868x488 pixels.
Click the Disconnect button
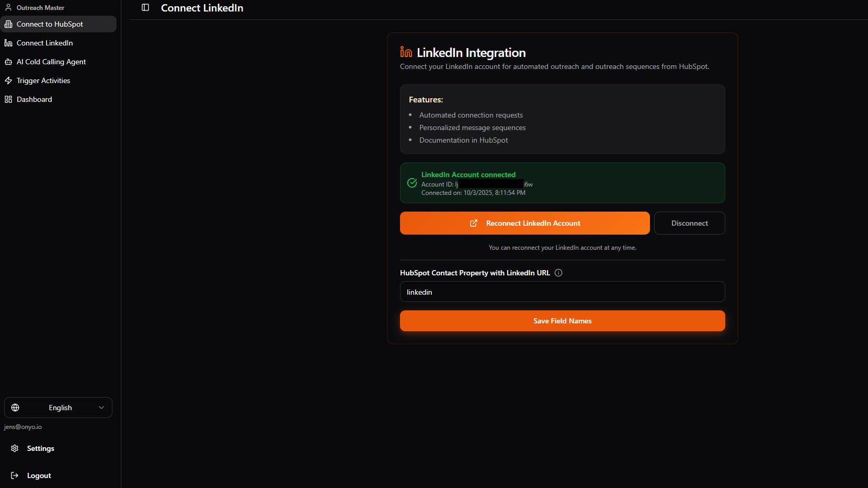[689, 223]
